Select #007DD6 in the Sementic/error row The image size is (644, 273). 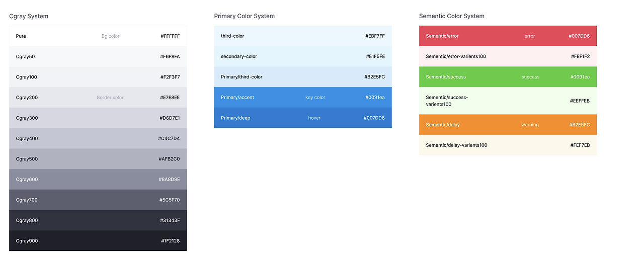579,36
